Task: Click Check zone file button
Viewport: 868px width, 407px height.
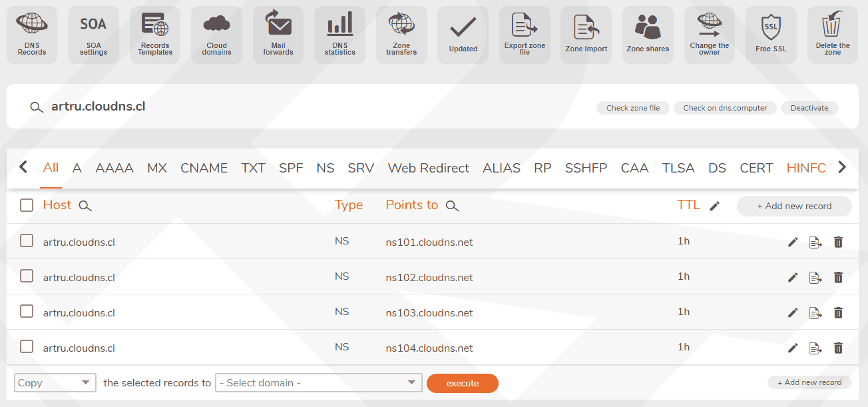Action: (633, 108)
